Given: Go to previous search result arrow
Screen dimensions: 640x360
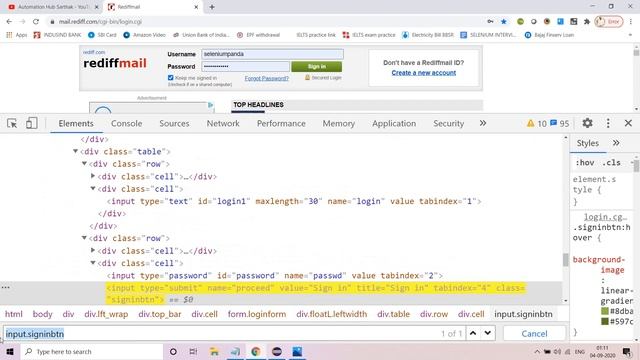Looking at the screenshot, I should tap(473, 333).
